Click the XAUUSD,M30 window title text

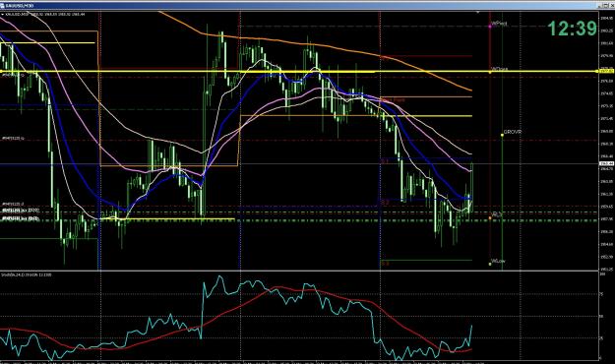[x=20, y=6]
